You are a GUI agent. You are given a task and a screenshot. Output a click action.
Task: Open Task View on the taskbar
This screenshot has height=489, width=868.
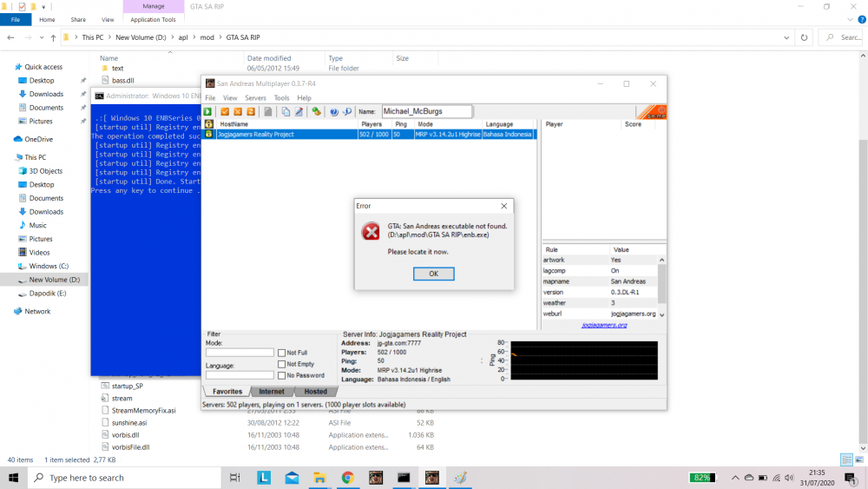click(234, 478)
